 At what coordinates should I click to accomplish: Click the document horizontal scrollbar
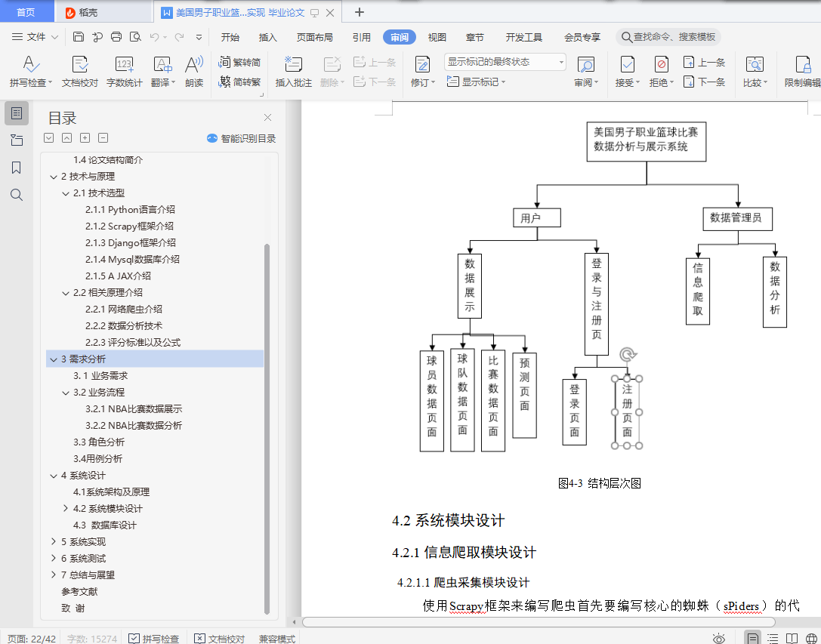(539, 622)
